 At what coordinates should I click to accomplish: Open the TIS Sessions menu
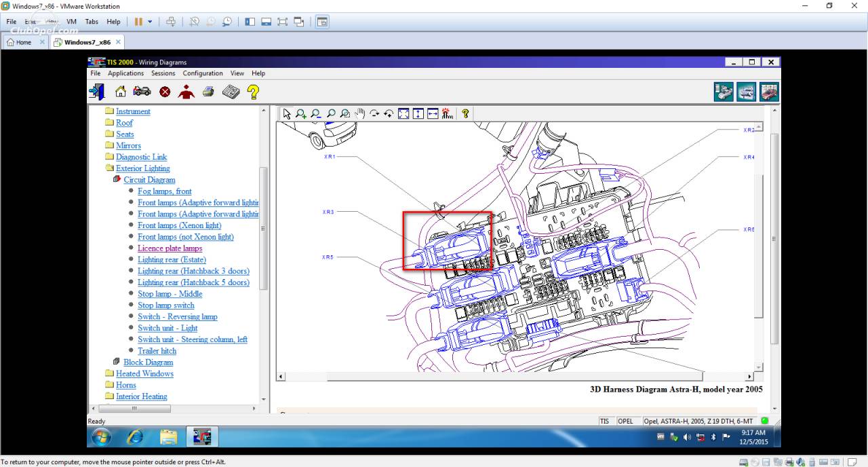click(163, 73)
